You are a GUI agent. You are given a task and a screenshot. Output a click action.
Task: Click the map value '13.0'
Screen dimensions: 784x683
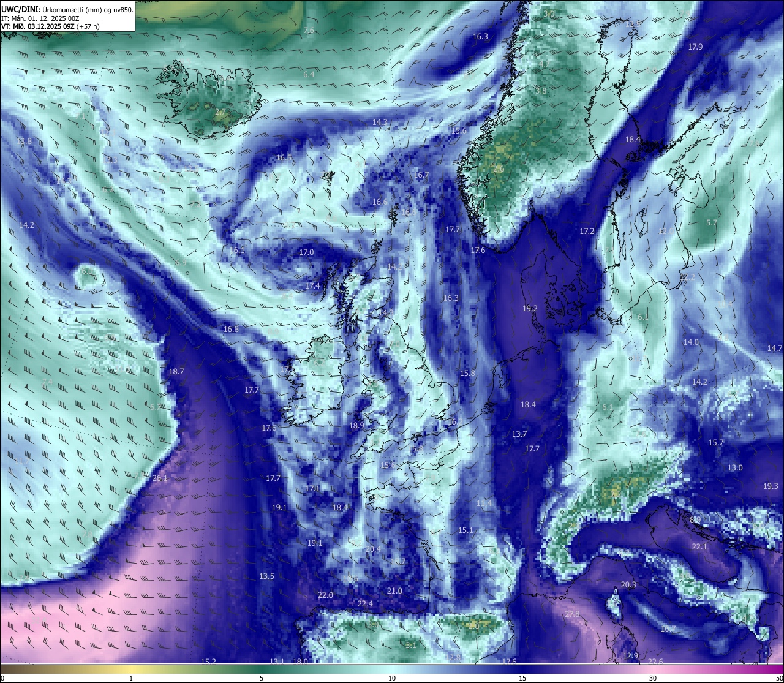(x=735, y=467)
